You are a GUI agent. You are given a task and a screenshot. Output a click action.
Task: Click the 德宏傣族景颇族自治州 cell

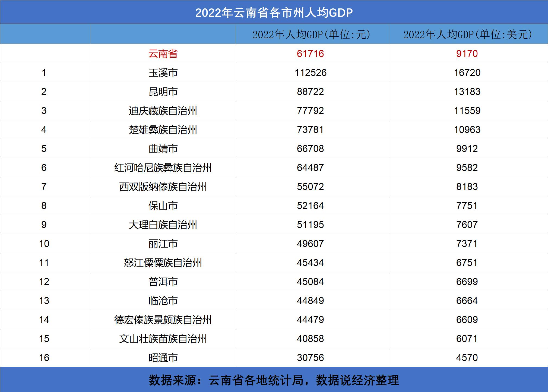[x=163, y=320]
